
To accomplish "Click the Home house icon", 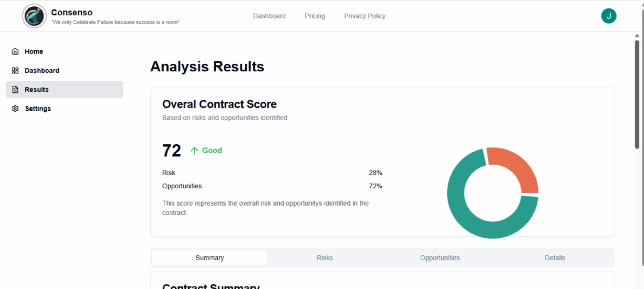I will [15, 51].
